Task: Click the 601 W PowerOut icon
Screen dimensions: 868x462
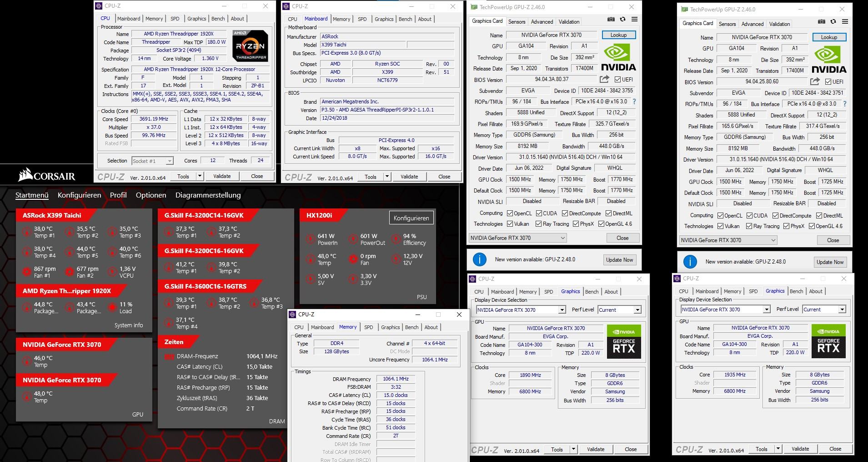Action: (353, 239)
